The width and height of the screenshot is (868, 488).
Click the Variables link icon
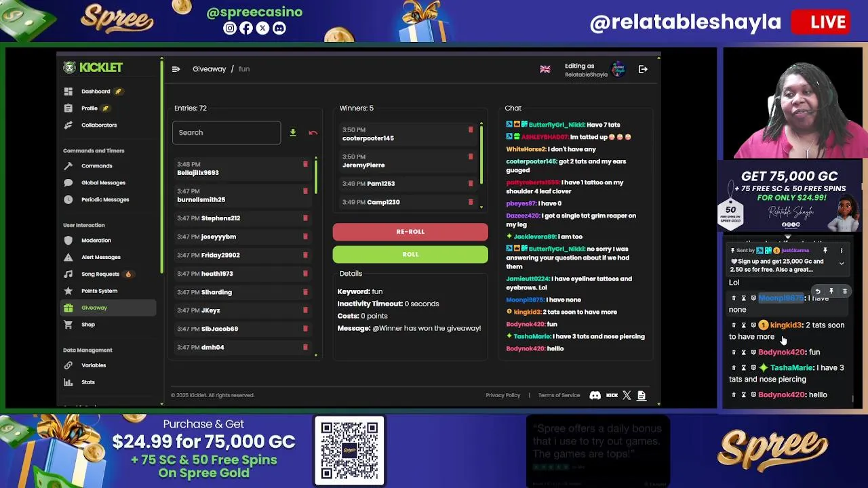[68, 365]
